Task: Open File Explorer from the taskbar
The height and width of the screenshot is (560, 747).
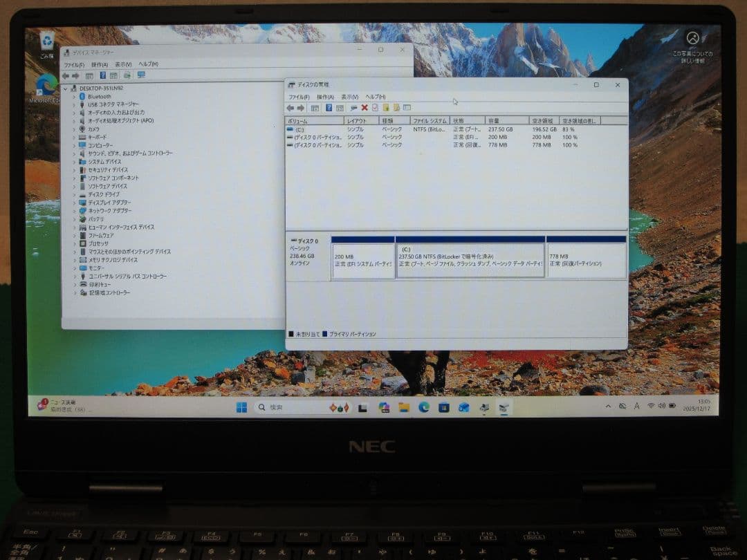Action: [403, 408]
